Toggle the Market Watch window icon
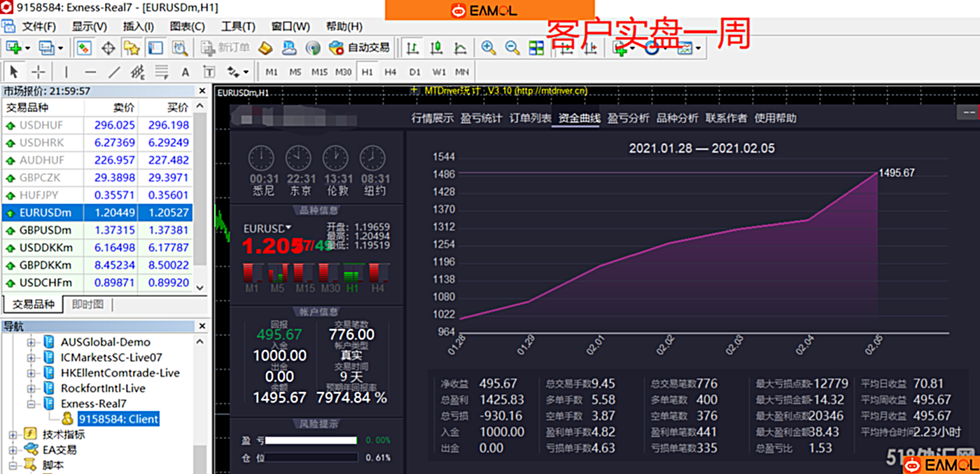 click(85, 48)
